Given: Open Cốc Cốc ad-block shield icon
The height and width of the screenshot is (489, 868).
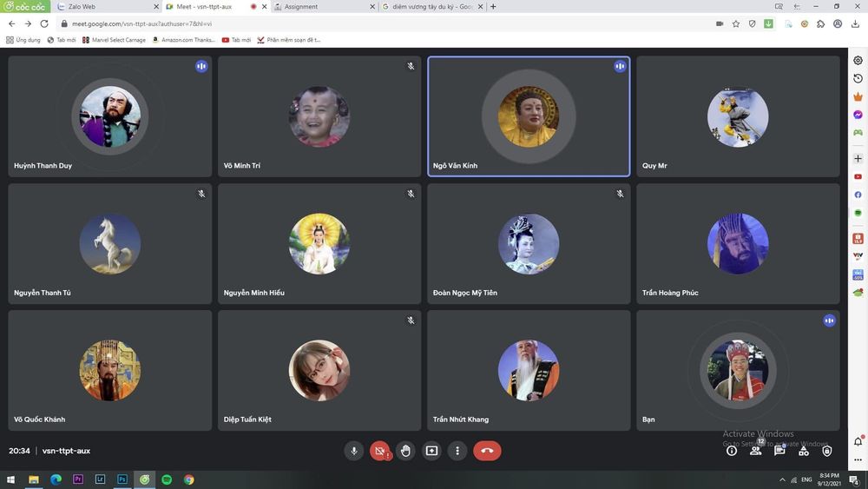Looking at the screenshot, I should pos(752,23).
